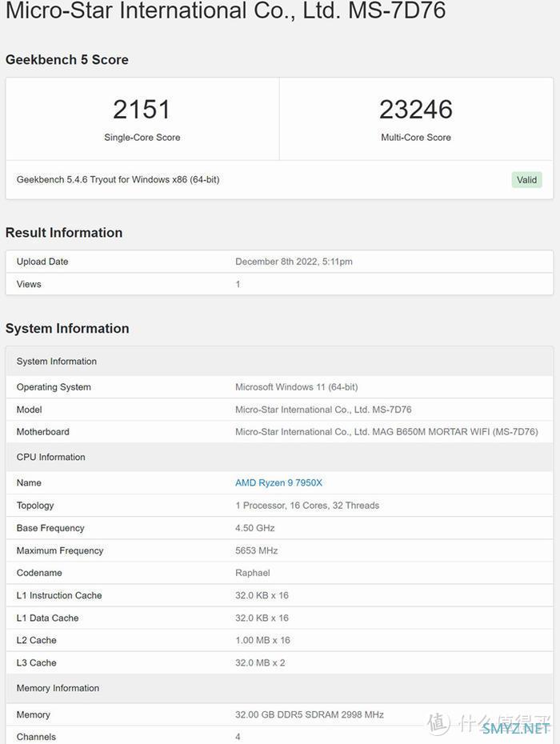Click the Memory row label

tap(34, 714)
